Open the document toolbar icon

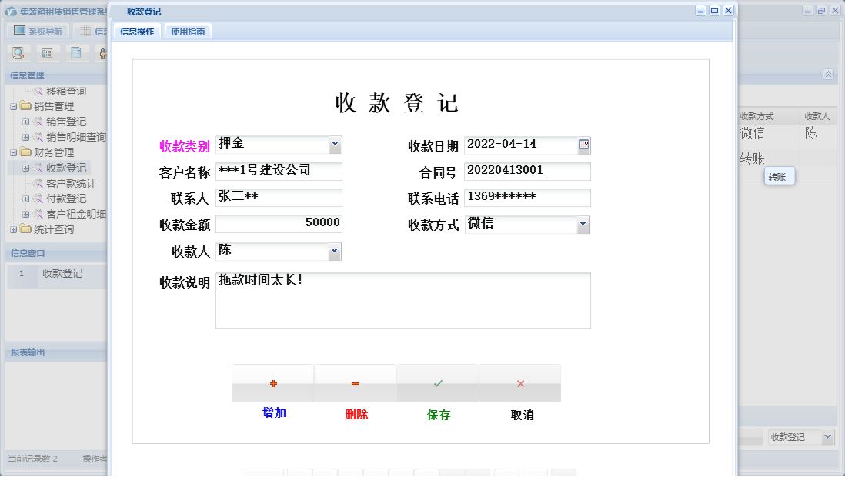tap(75, 52)
